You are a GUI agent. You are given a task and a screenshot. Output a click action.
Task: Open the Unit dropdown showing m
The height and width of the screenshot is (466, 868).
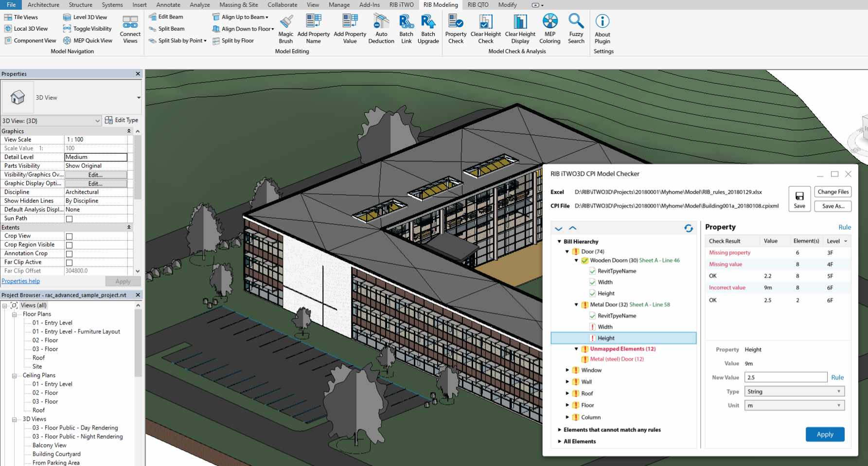pyautogui.click(x=794, y=406)
